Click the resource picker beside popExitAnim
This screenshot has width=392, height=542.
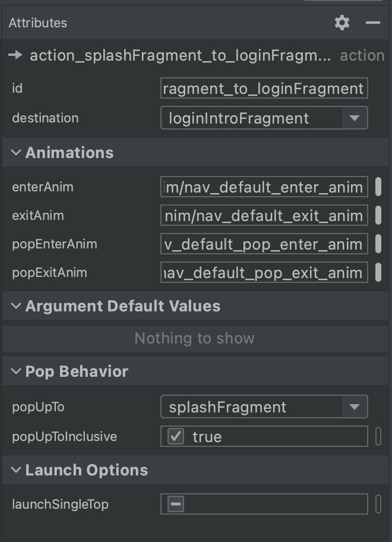[378, 273]
